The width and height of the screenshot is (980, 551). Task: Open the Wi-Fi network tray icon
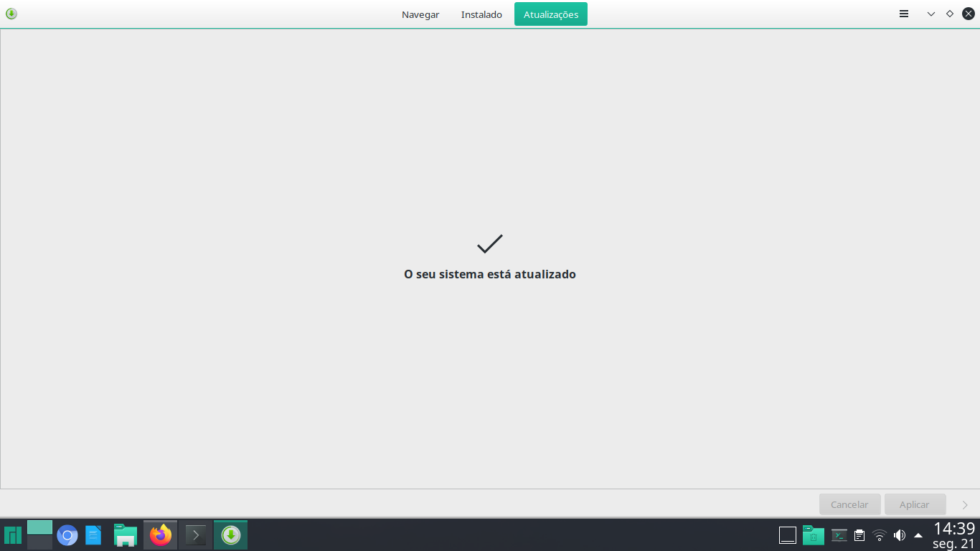(880, 535)
